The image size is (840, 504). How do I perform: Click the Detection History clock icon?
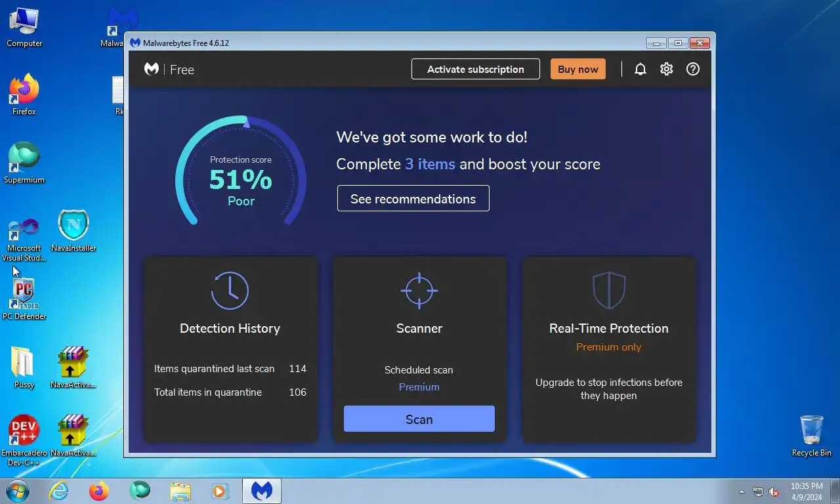pos(230,291)
